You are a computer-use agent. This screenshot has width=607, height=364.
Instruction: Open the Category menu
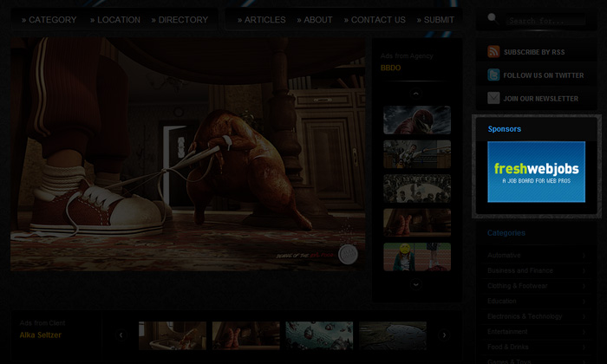49,20
